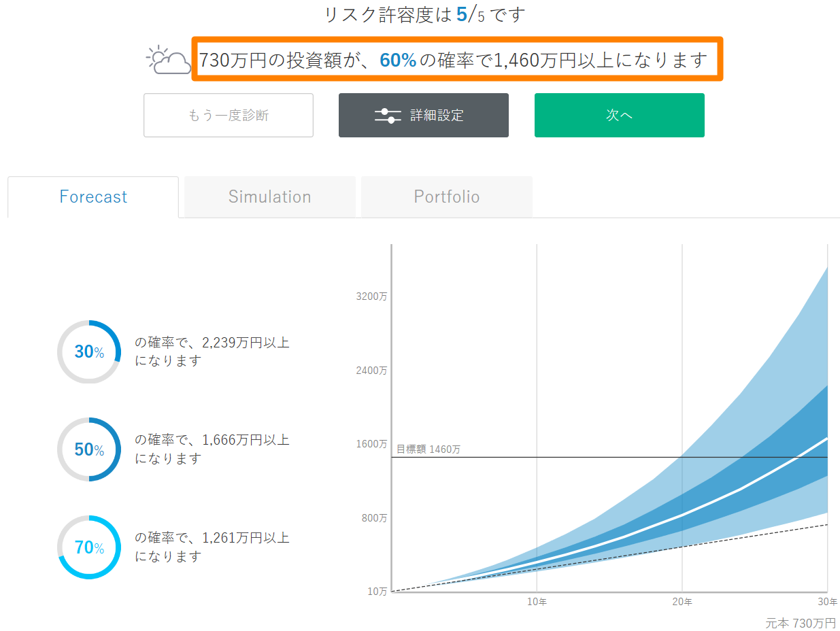This screenshot has height=631, width=840.
Task: Click the 10万 axis label
Action: click(x=377, y=592)
